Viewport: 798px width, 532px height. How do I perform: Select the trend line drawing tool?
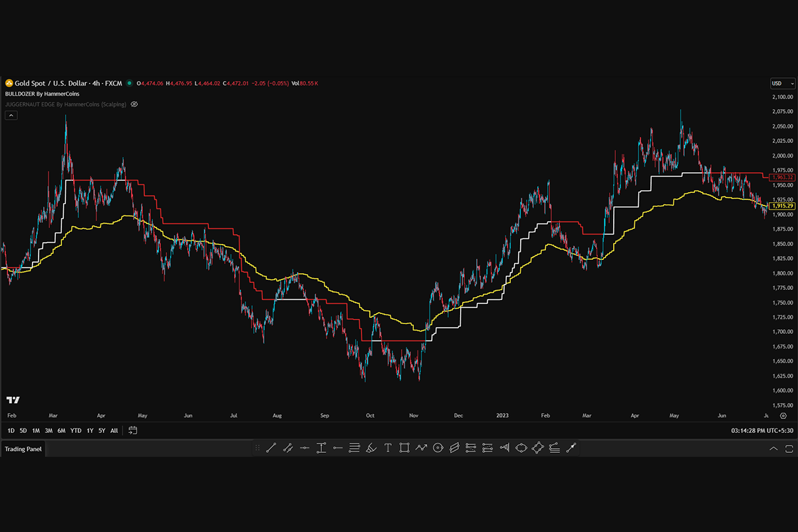pyautogui.click(x=271, y=448)
